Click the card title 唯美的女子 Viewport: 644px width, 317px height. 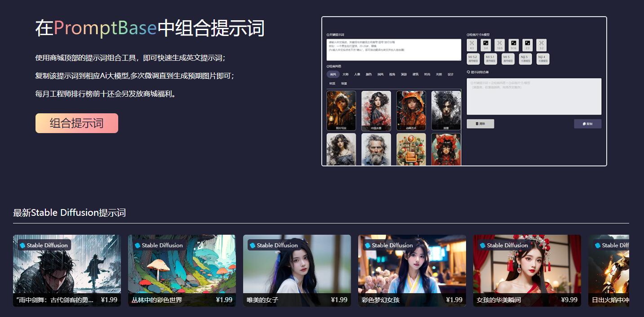tap(262, 300)
